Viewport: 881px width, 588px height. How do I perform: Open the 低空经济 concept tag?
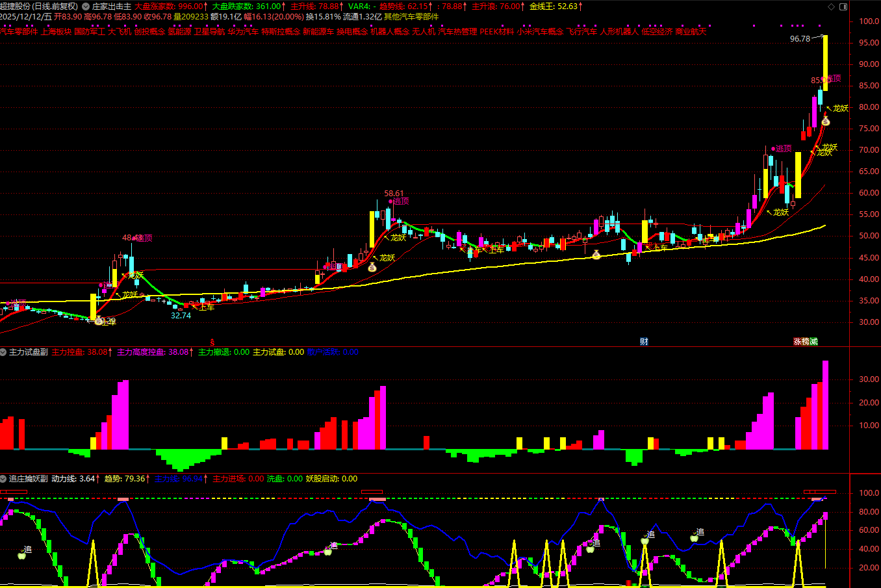pos(657,31)
